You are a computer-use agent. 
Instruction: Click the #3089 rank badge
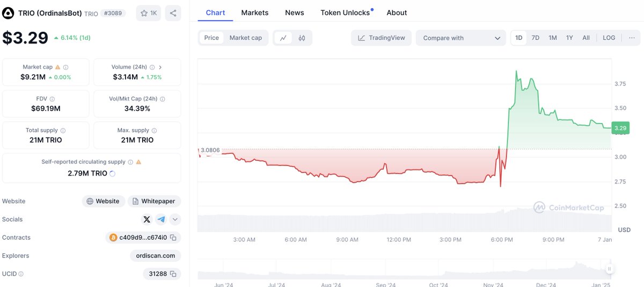[113, 13]
